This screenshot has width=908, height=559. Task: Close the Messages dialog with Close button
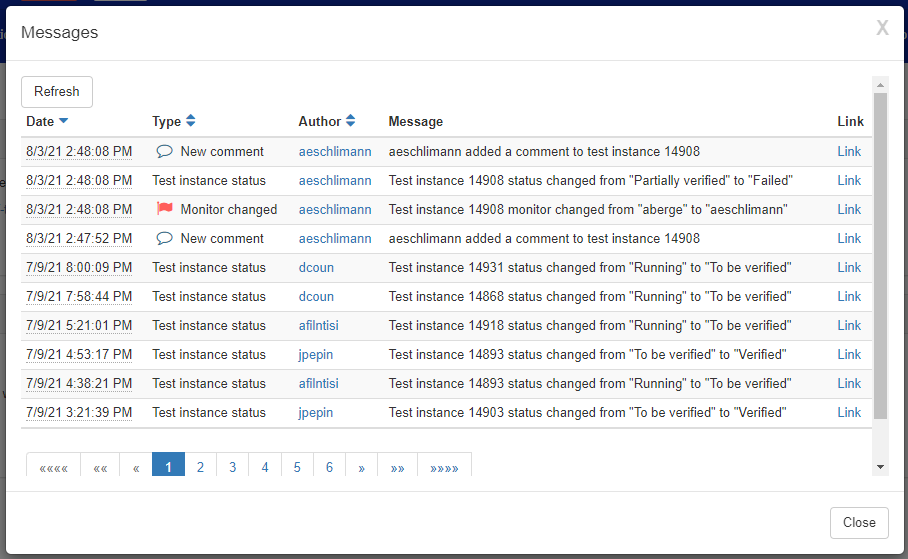pos(859,523)
